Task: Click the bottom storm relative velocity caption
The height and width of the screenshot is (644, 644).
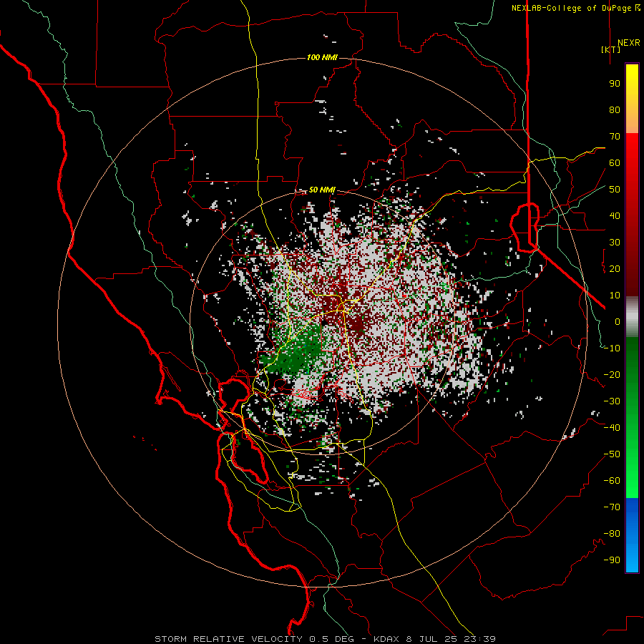Action: (325, 639)
